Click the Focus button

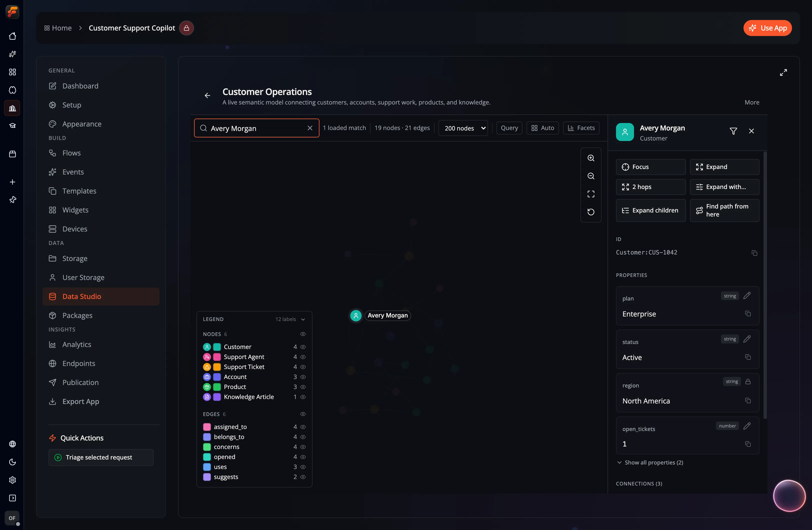650,167
